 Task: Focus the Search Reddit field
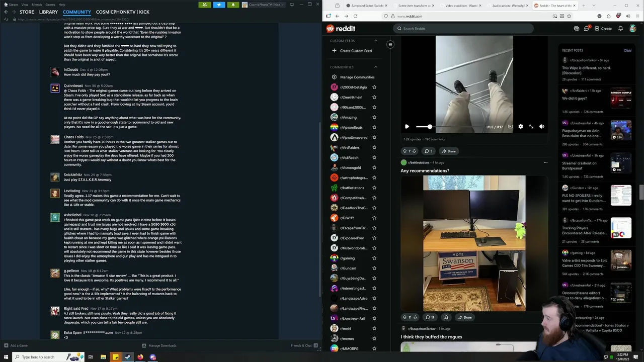click(x=463, y=29)
